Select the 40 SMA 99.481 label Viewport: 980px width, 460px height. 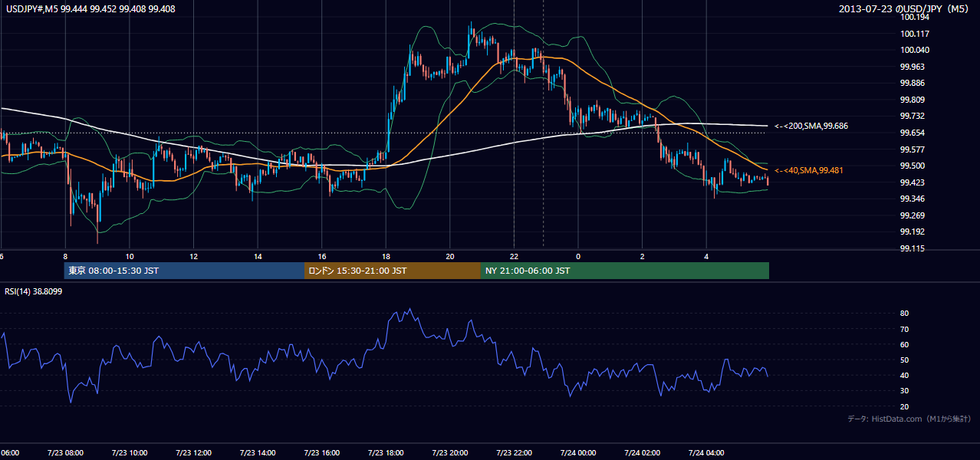[809, 170]
